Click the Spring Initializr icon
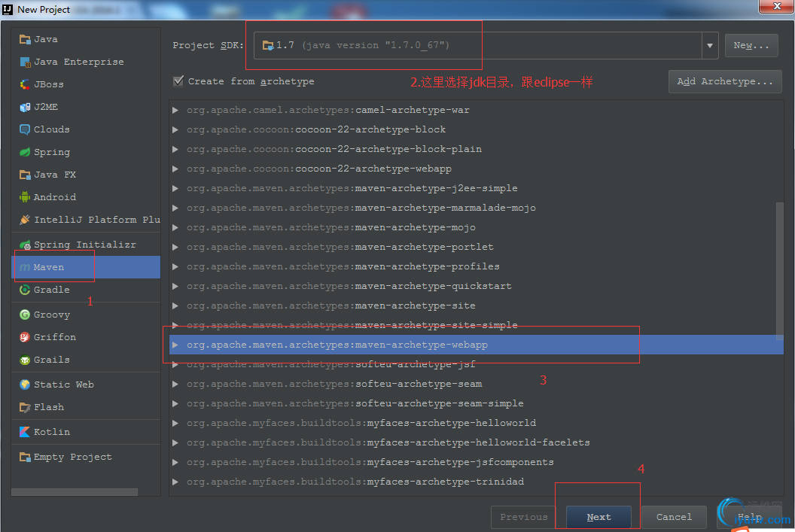This screenshot has width=795, height=532. [x=25, y=245]
